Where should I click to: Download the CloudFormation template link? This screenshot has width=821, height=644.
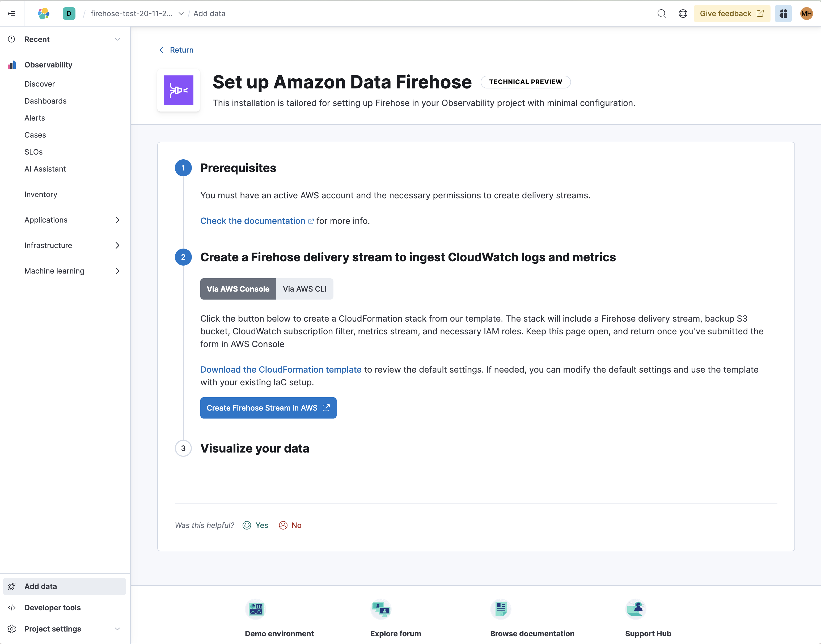pyautogui.click(x=281, y=369)
